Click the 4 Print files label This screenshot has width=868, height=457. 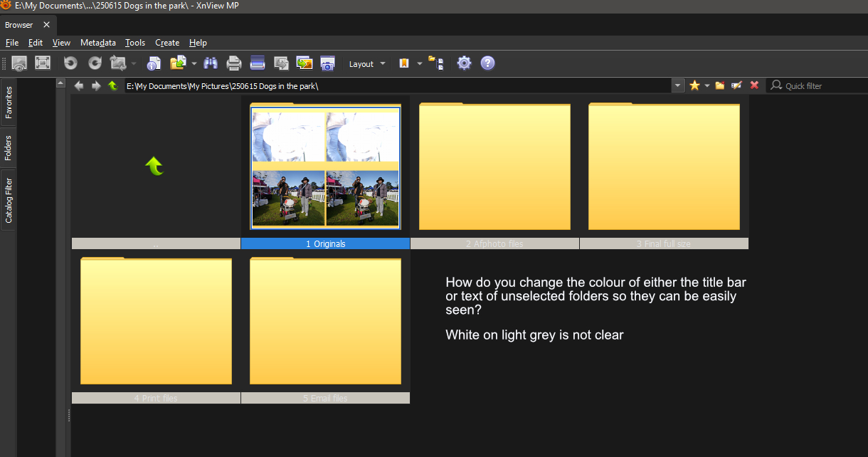tap(156, 398)
